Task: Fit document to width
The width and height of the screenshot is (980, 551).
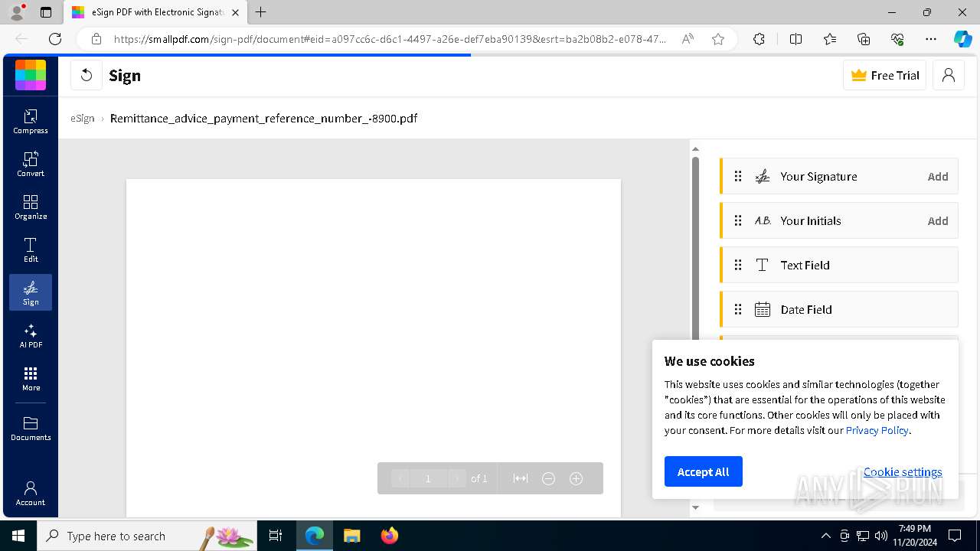Action: [521, 478]
